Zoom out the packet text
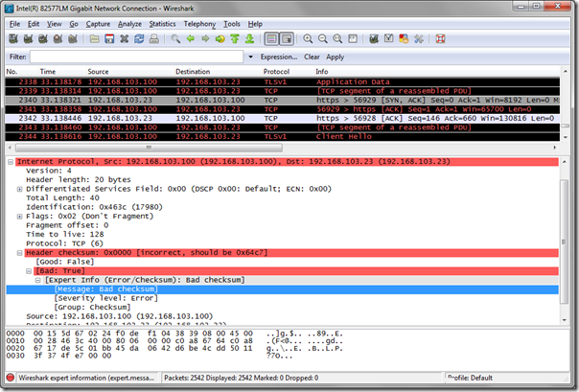Viewport: 579px width, 392px height. coord(323,38)
